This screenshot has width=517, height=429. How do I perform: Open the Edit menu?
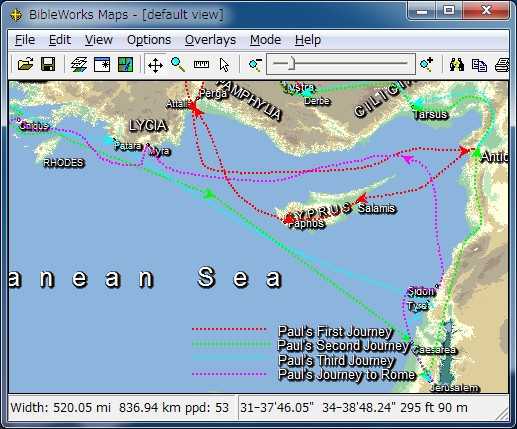(x=60, y=40)
